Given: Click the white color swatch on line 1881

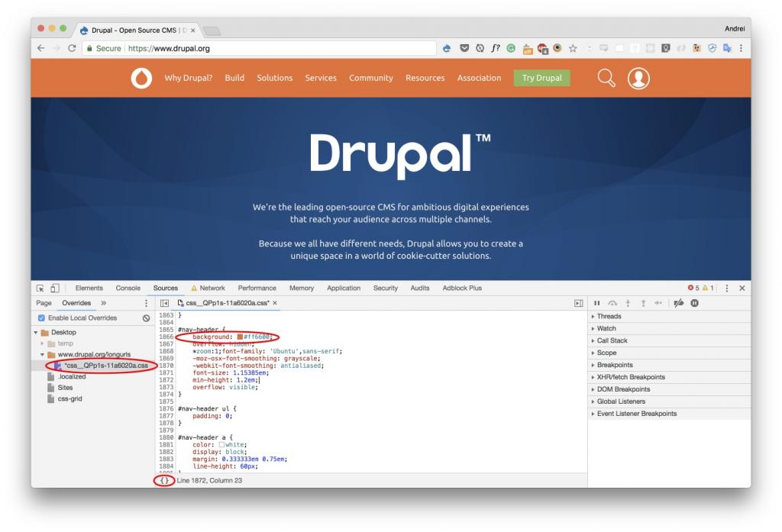Looking at the screenshot, I should 221,445.
